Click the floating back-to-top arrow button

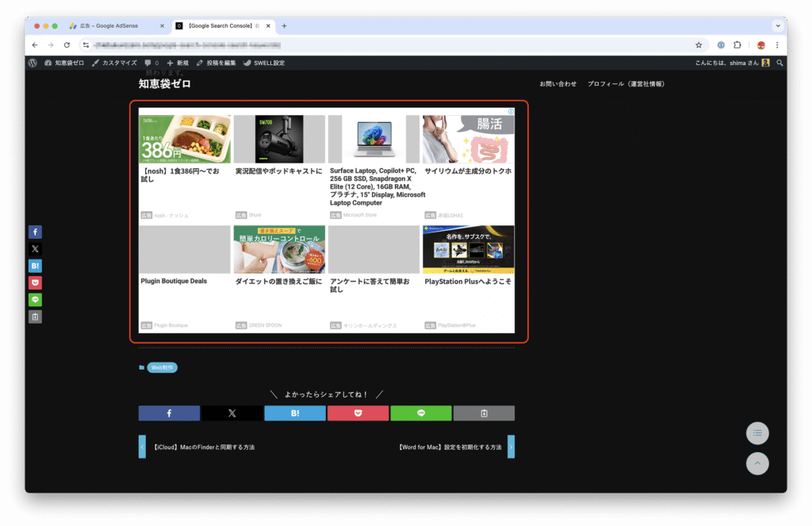[x=757, y=463]
